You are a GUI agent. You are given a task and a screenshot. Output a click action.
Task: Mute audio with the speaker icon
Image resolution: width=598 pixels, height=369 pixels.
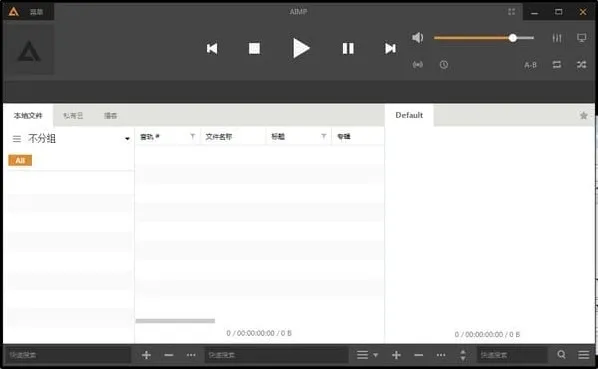(418, 37)
